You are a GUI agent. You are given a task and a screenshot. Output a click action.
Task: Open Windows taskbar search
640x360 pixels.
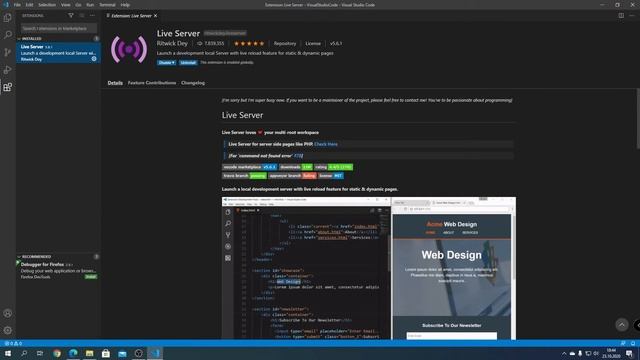click(x=24, y=353)
